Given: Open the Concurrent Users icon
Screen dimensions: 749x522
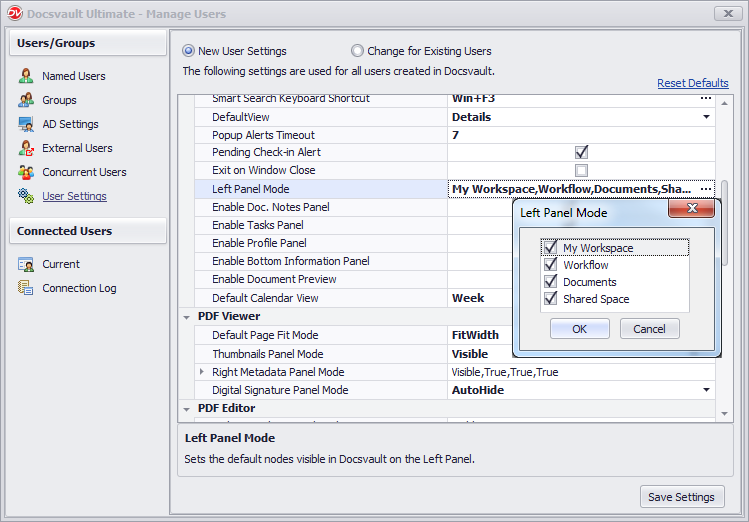Looking at the screenshot, I should pyautogui.click(x=26, y=172).
